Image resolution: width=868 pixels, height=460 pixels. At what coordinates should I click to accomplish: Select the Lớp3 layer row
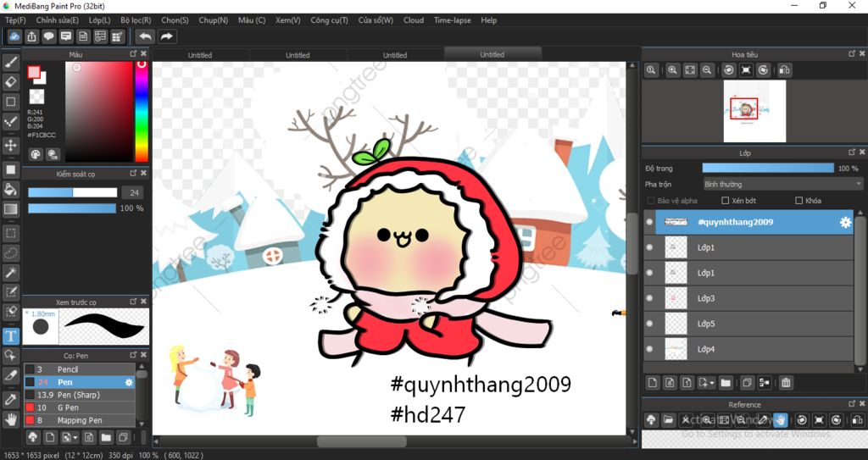748,298
